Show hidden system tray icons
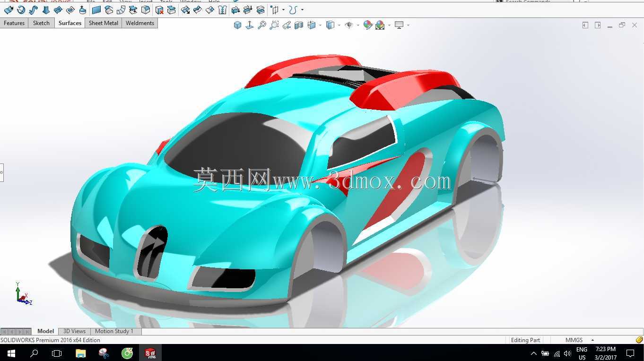 [534, 353]
